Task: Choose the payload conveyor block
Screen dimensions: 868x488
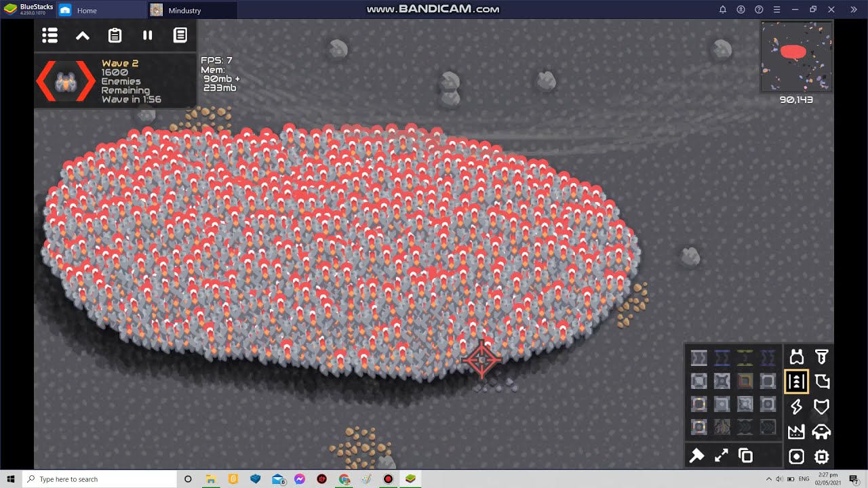Action: 745,427
